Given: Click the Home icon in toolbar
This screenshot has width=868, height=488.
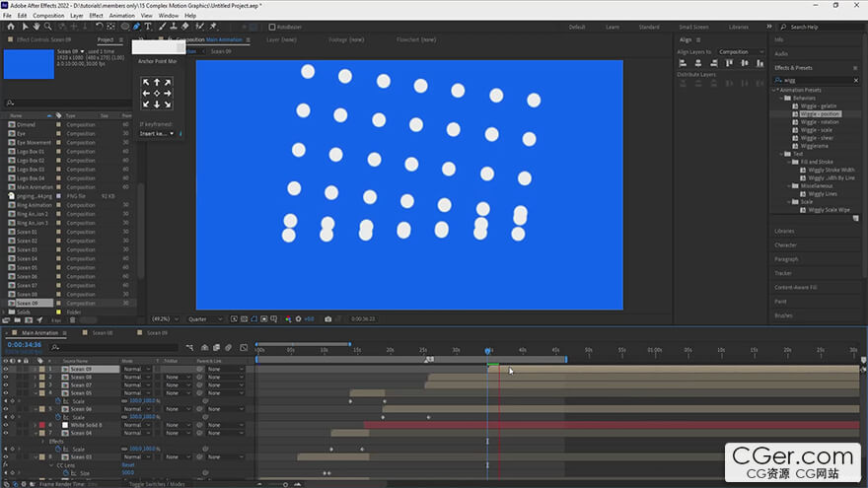Looking at the screenshot, I should coord(10,27).
